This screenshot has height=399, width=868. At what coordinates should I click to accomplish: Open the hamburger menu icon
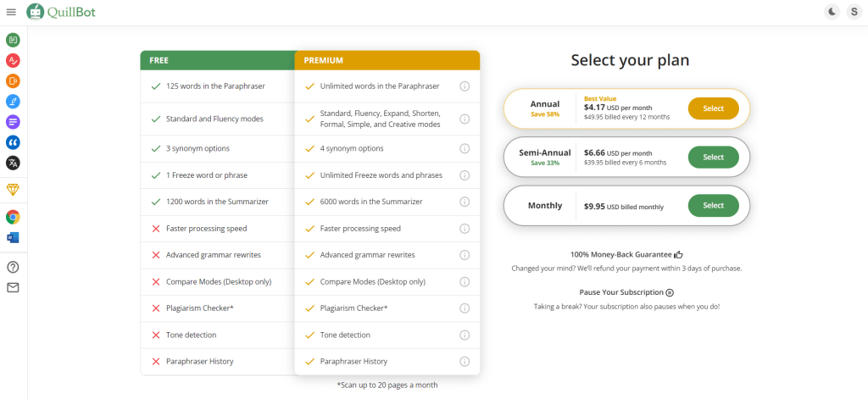(11, 12)
